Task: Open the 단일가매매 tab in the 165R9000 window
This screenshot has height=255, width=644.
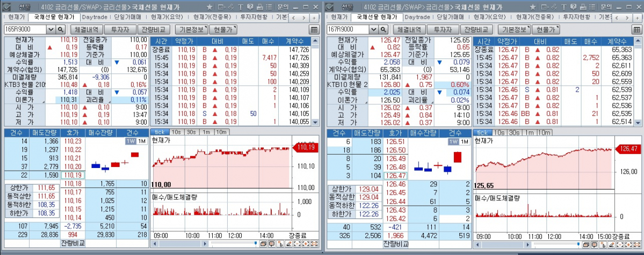Action: 129,17
